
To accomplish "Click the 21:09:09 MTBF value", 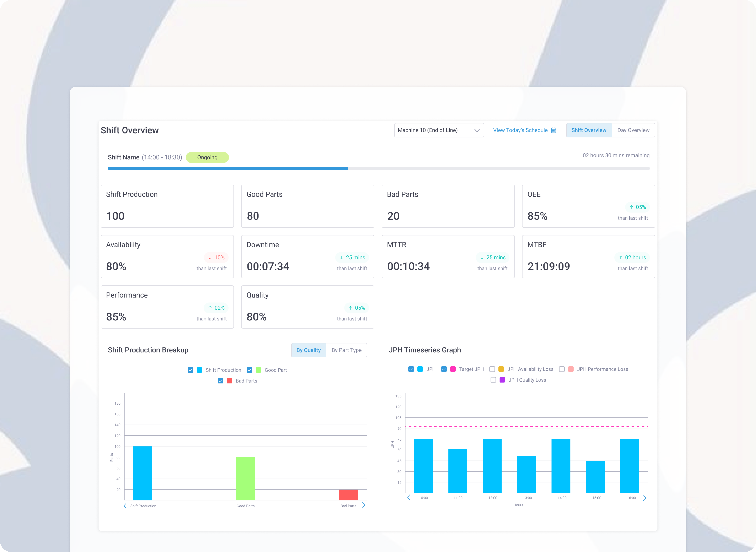I will [x=549, y=266].
